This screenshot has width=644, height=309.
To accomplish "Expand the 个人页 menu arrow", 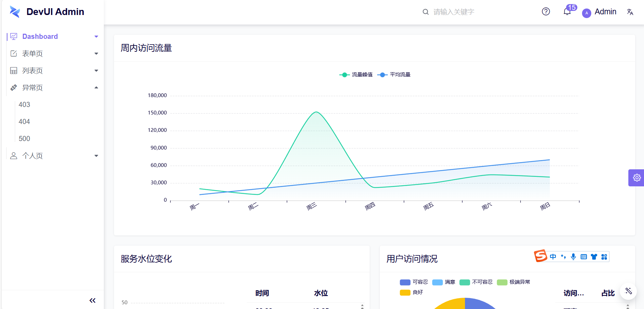I will [96, 156].
